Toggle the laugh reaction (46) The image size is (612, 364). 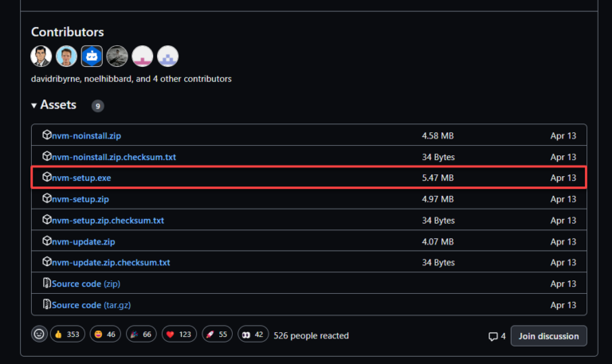coord(104,335)
